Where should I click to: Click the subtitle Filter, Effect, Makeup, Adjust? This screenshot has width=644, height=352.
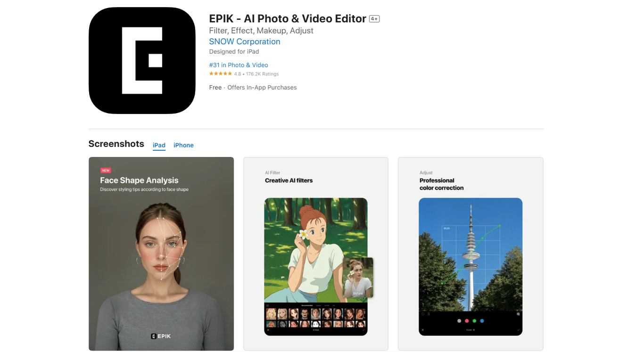tap(261, 31)
